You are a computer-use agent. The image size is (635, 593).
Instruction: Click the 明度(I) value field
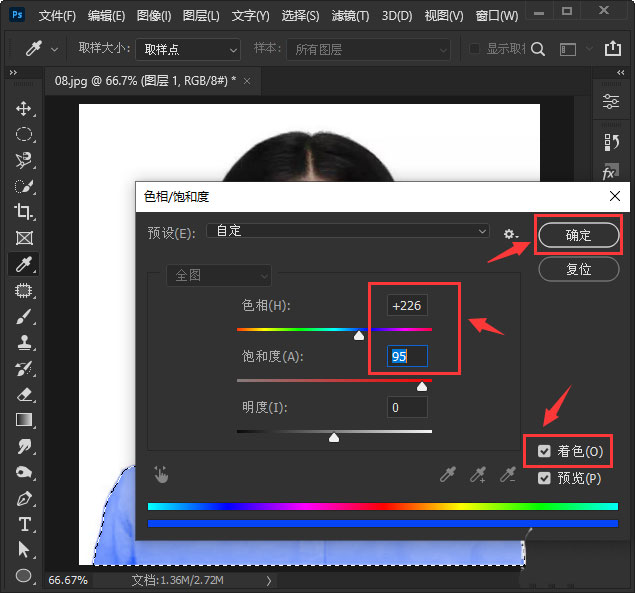coord(407,407)
